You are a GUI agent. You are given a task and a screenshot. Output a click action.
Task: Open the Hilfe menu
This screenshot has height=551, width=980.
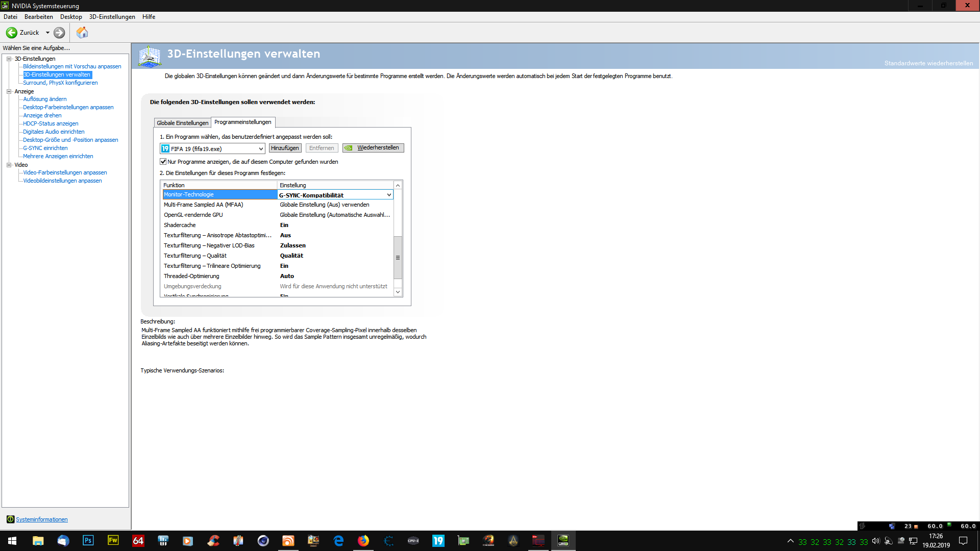point(149,17)
